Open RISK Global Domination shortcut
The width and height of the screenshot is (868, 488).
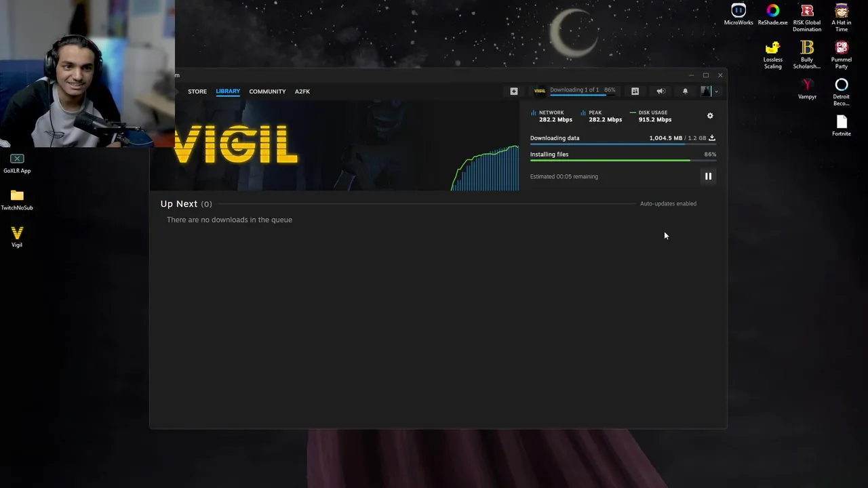click(807, 18)
